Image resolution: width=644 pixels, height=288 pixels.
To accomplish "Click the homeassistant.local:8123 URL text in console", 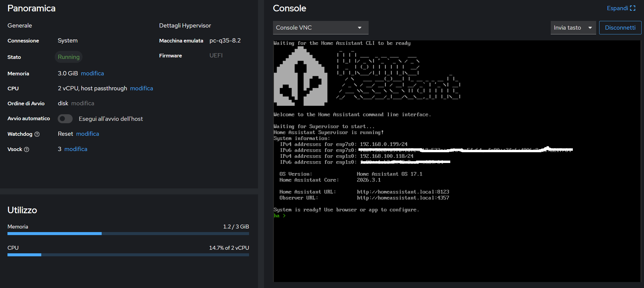I will point(403,192).
